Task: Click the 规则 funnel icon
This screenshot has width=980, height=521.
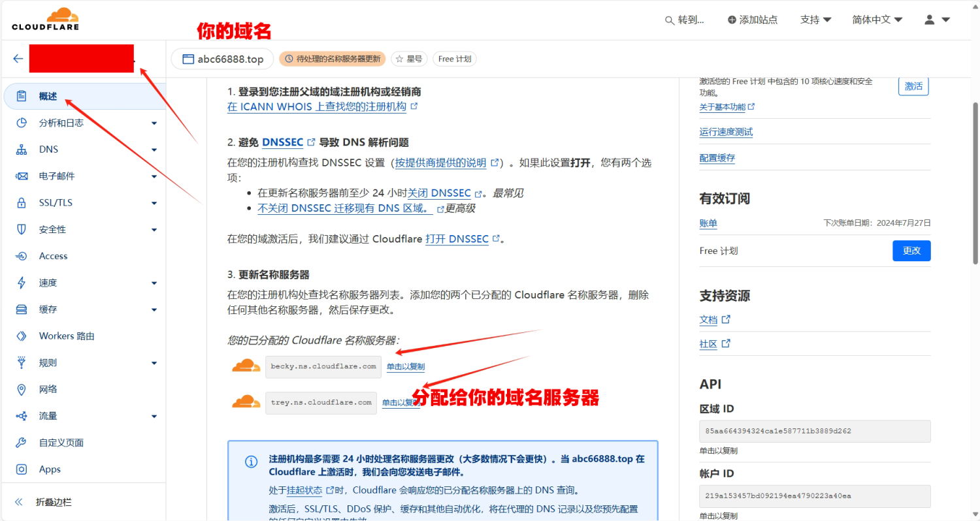Action: point(22,362)
